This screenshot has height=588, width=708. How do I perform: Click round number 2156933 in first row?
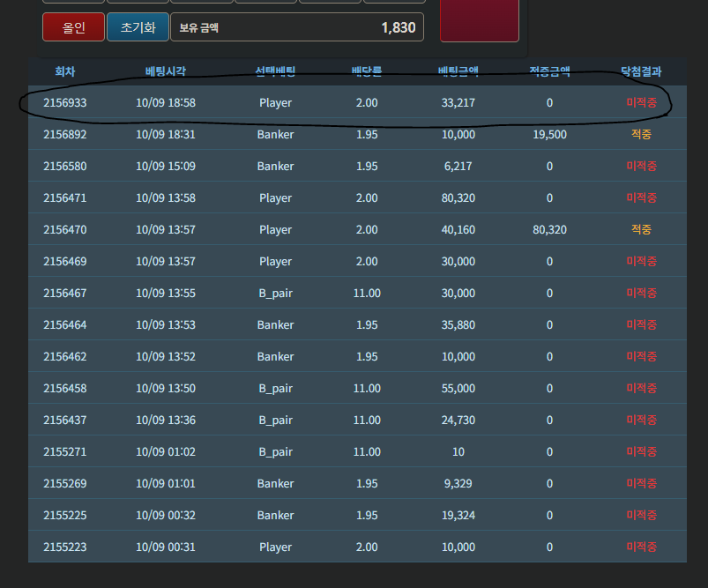click(65, 103)
